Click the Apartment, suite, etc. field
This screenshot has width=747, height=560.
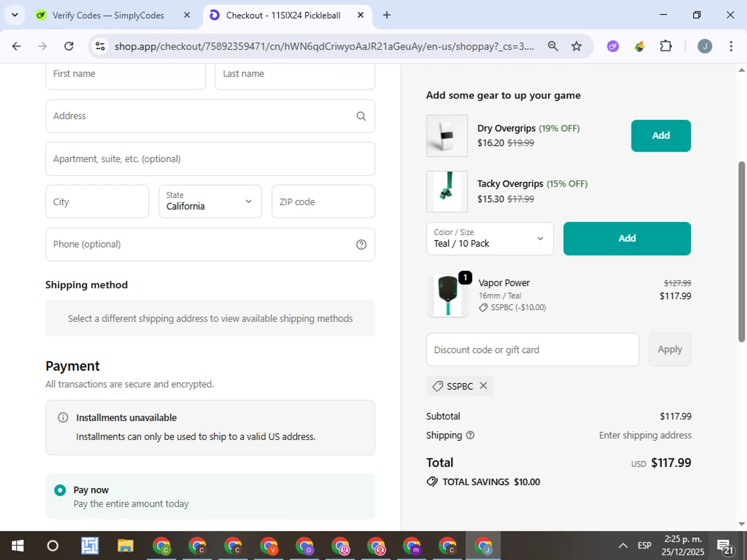[x=210, y=159]
